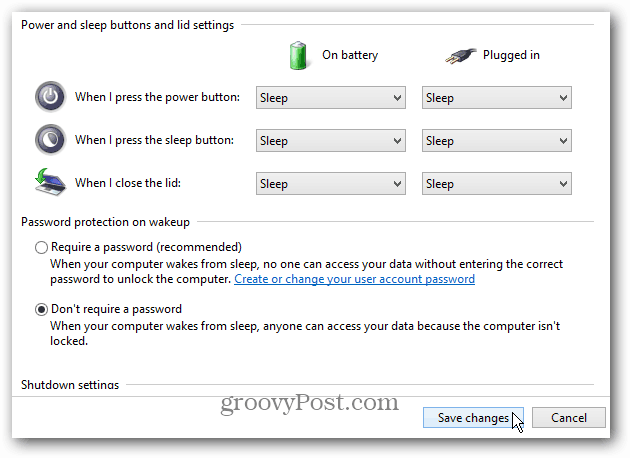Open power button Plugged in dropdown
This screenshot has height=458, width=630.
(x=497, y=98)
